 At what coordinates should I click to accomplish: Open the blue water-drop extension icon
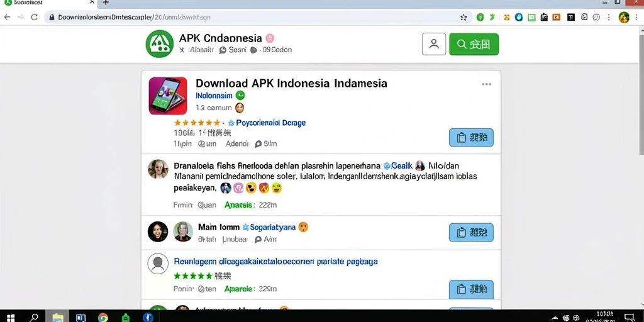click(519, 17)
